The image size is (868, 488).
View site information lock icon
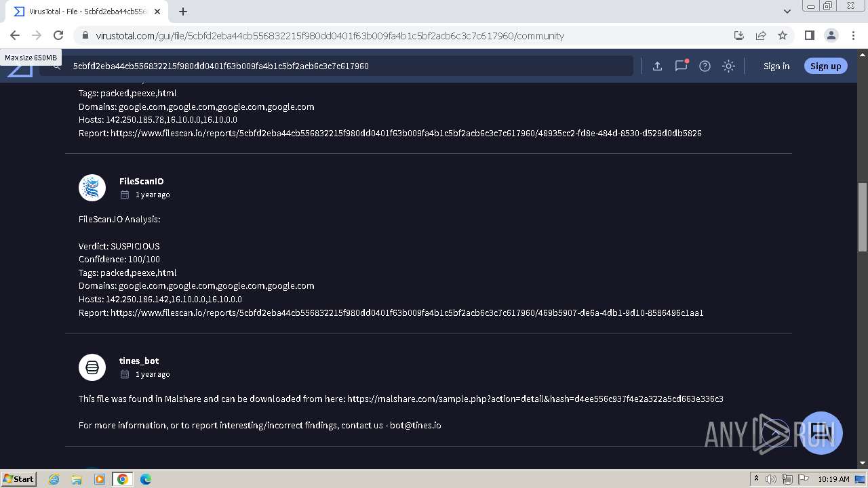tap(85, 36)
